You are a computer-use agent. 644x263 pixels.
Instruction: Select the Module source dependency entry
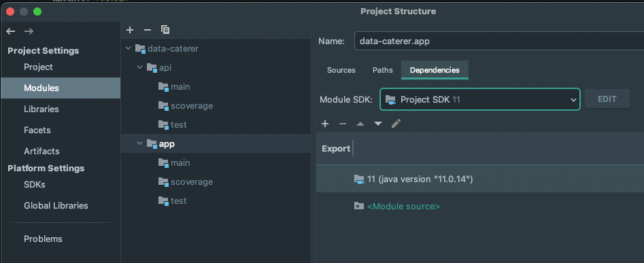pos(403,207)
